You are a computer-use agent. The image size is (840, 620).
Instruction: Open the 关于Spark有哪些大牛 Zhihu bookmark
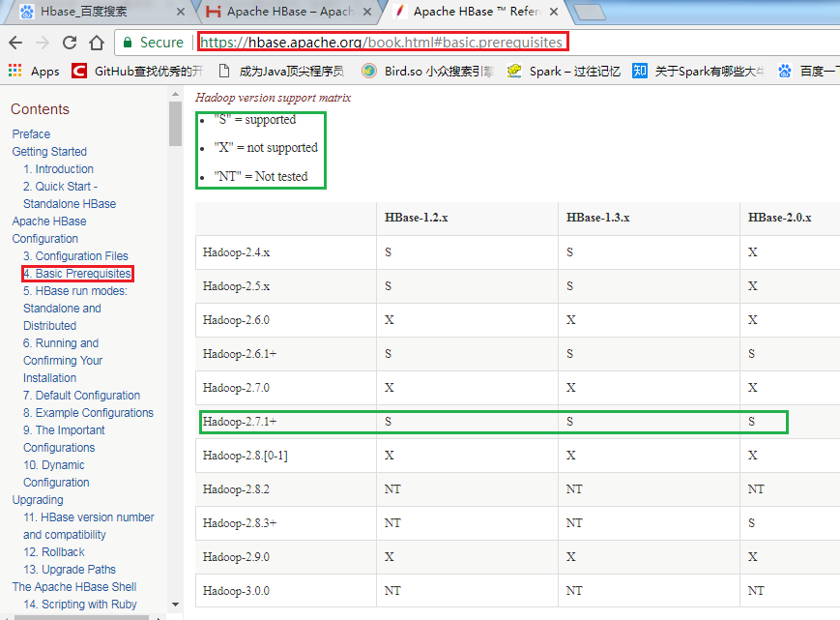[x=698, y=72]
